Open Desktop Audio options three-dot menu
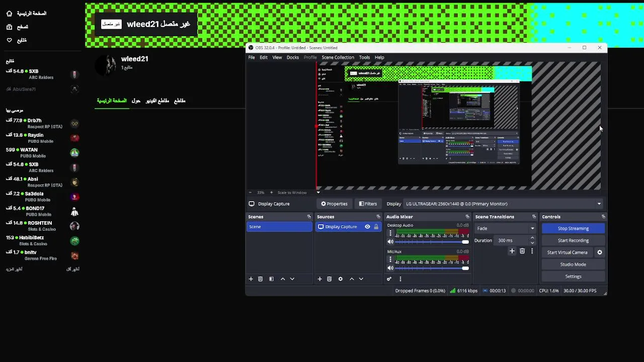The image size is (644, 362). 390,233
